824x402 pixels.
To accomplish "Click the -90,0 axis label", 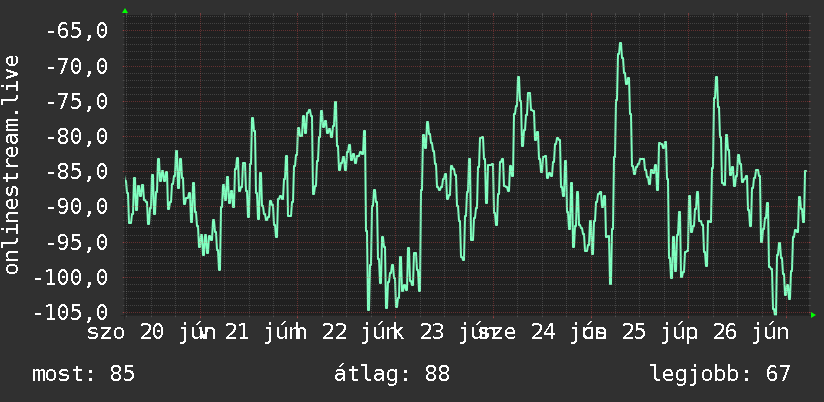I will click(x=77, y=207).
